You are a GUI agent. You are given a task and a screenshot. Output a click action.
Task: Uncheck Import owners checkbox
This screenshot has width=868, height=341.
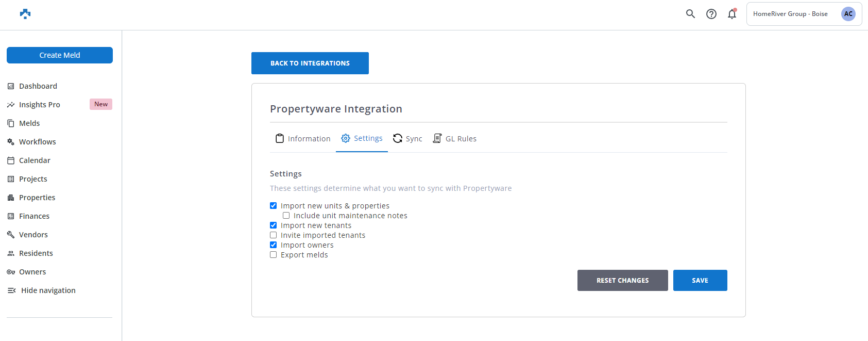(x=274, y=245)
